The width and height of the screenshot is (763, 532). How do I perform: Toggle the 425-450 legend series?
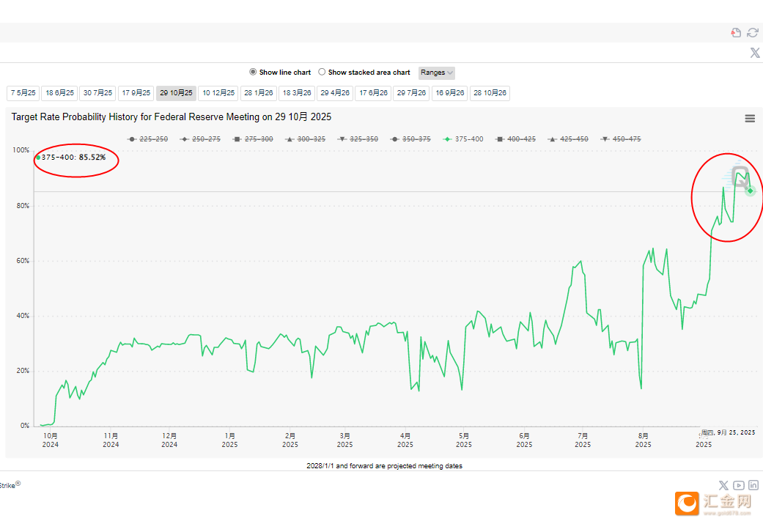point(568,139)
